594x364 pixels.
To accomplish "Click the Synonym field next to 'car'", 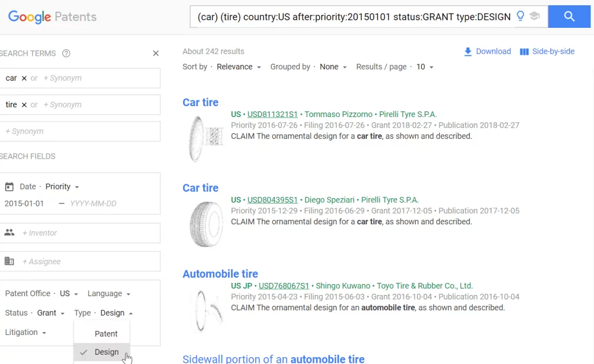I will point(63,78).
